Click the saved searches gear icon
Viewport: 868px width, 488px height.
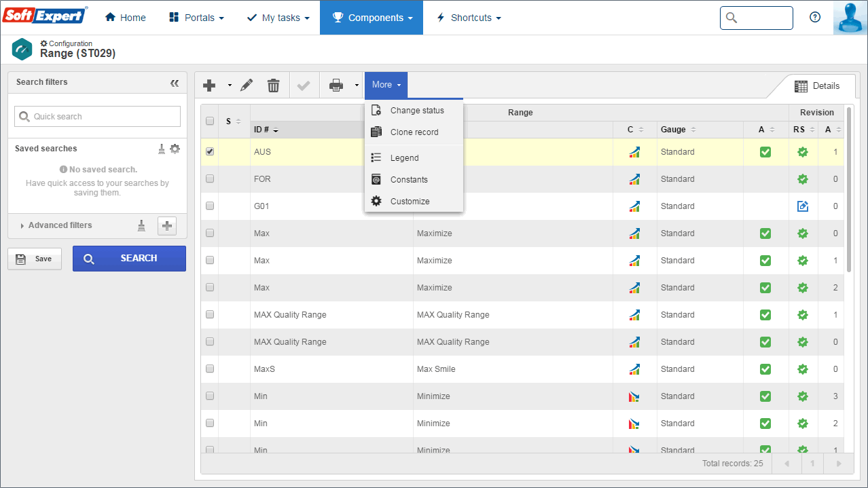tap(175, 149)
